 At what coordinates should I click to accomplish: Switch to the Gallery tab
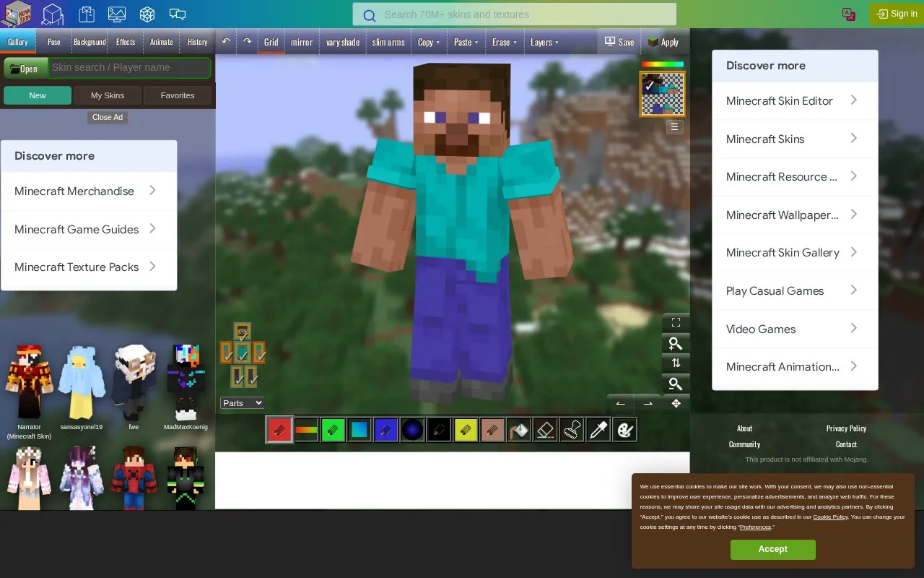tap(18, 42)
